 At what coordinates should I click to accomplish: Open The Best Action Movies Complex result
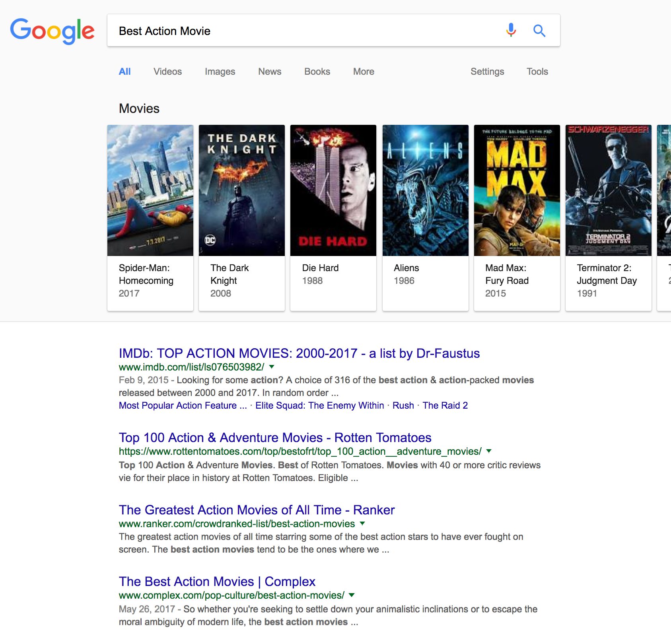click(x=217, y=581)
